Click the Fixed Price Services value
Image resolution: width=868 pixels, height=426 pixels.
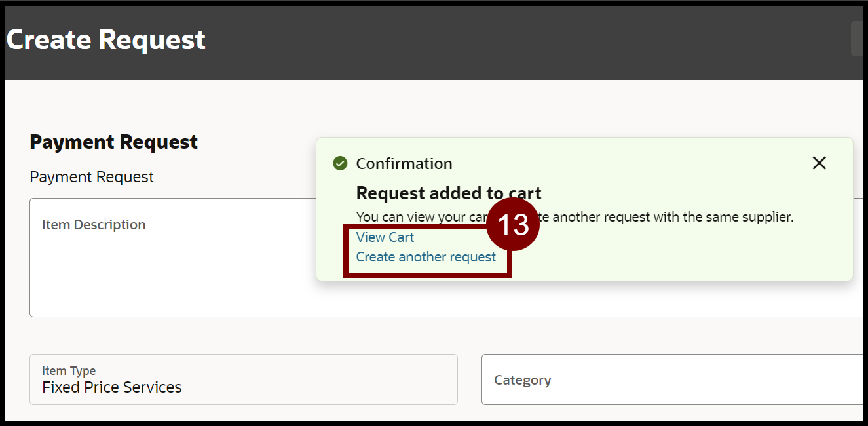112,387
